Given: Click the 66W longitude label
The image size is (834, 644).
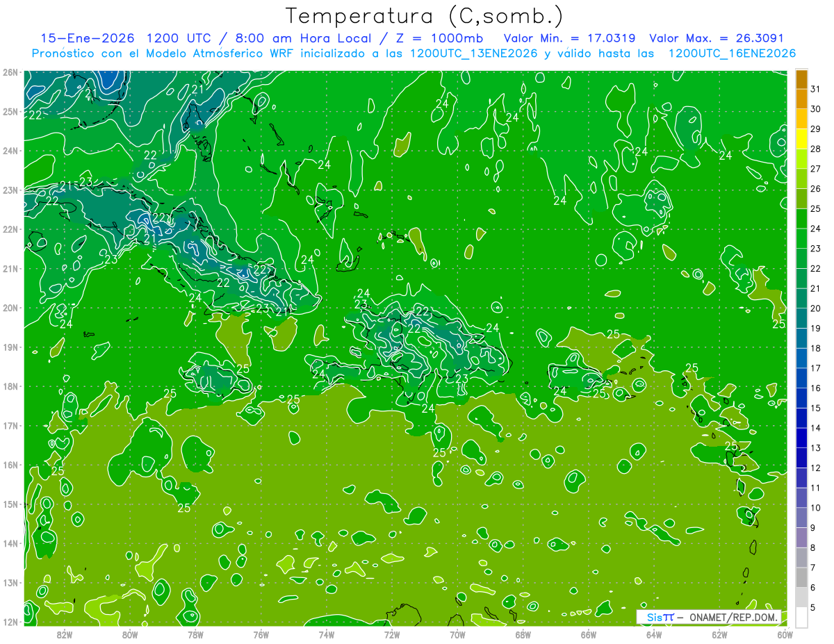Looking at the screenshot, I should click(588, 634).
